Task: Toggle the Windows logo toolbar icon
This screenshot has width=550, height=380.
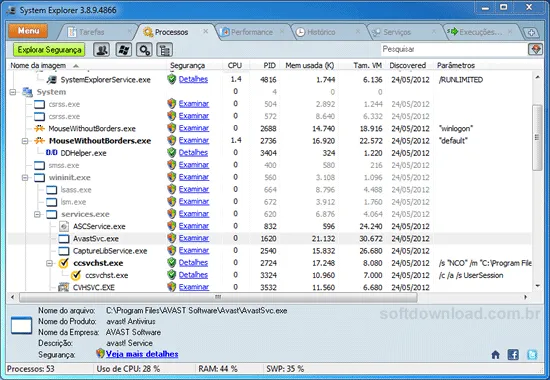Action: pos(123,50)
